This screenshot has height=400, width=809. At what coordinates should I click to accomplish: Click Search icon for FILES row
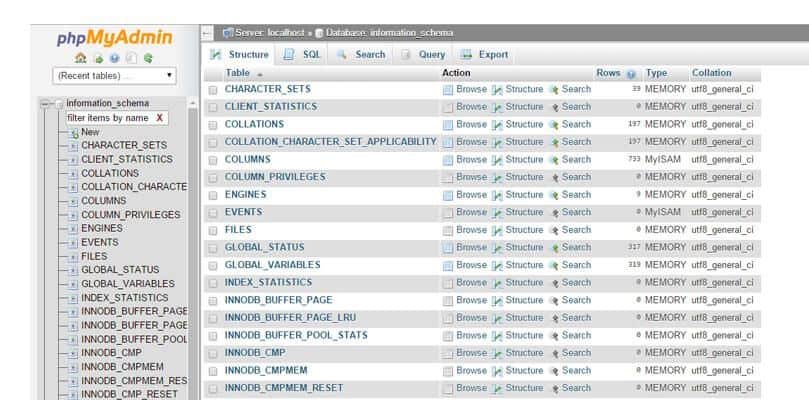point(555,230)
